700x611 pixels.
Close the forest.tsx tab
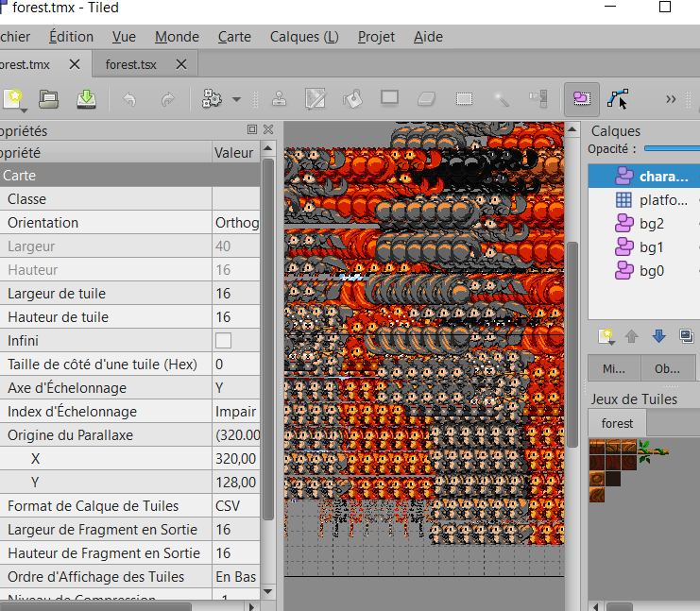pyautogui.click(x=181, y=64)
